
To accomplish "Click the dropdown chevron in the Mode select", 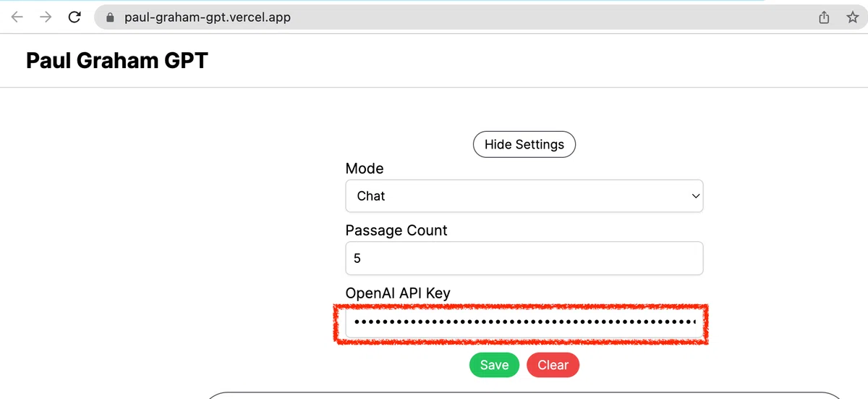I will point(696,196).
